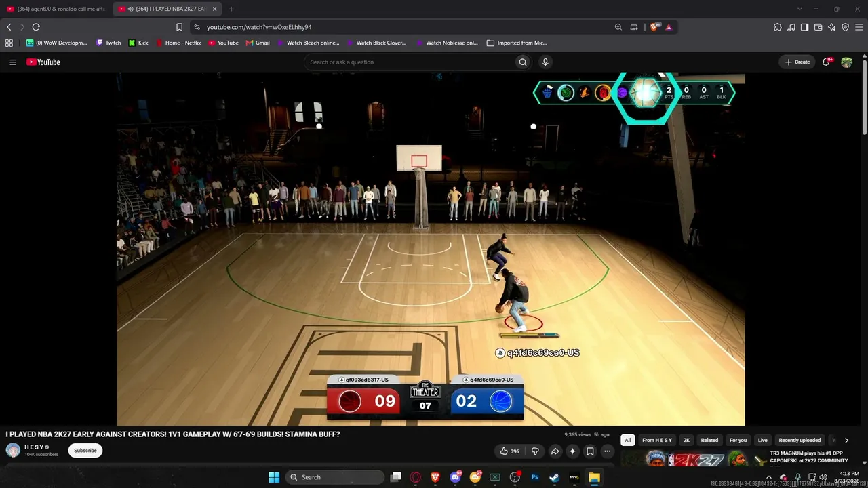The height and width of the screenshot is (488, 868).
Task: Open Leo AI sparkle icon in toolbar
Action: [x=831, y=27]
